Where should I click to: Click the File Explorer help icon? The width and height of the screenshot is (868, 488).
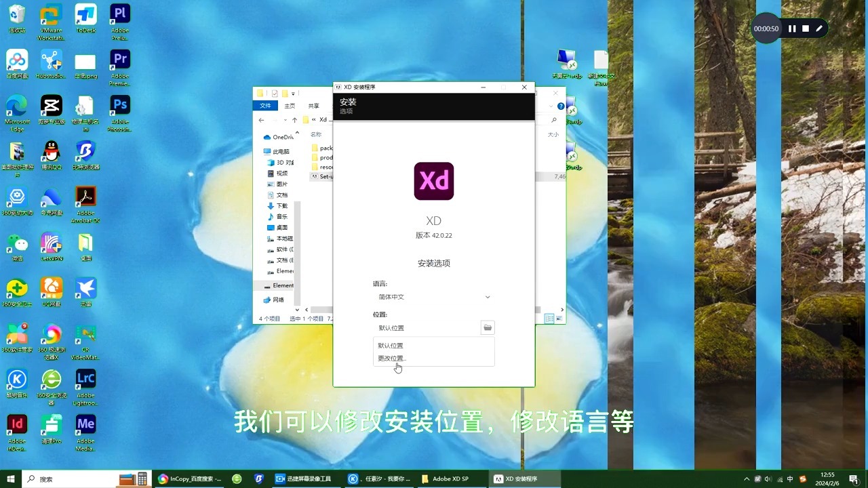tap(561, 106)
